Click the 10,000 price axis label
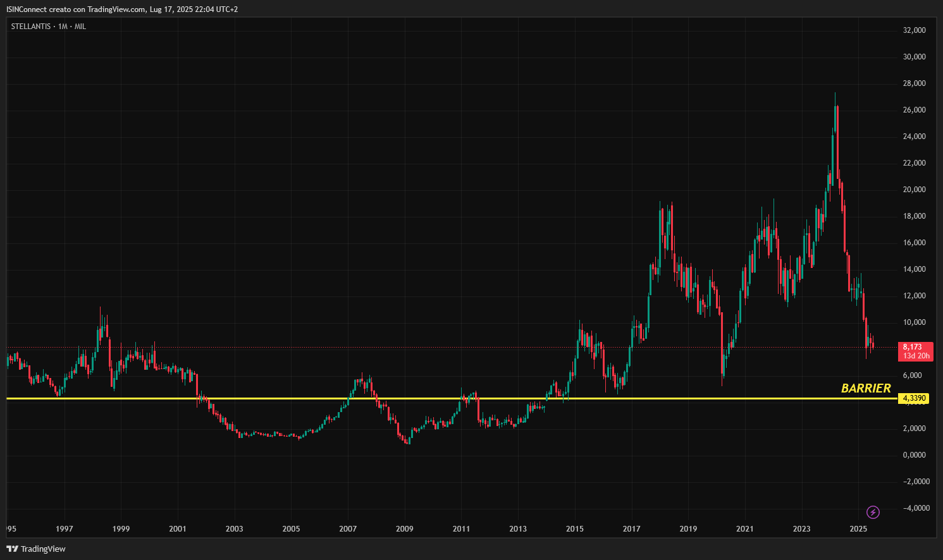 pos(915,322)
